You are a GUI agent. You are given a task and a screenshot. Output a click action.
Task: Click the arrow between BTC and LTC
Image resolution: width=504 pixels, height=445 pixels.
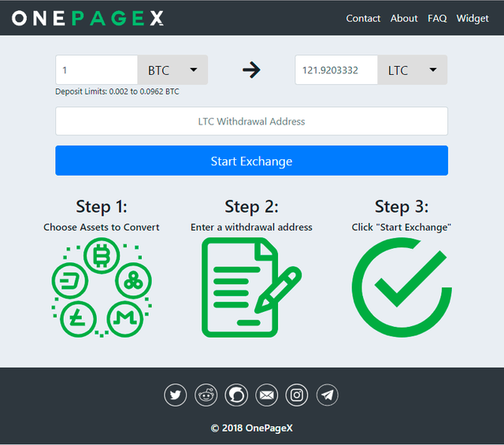[251, 70]
